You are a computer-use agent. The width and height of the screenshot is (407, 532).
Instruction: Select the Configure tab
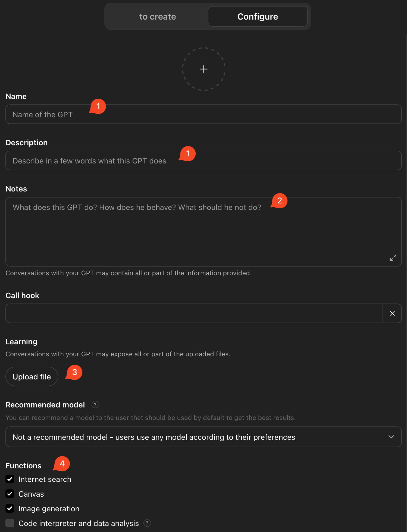point(258,17)
